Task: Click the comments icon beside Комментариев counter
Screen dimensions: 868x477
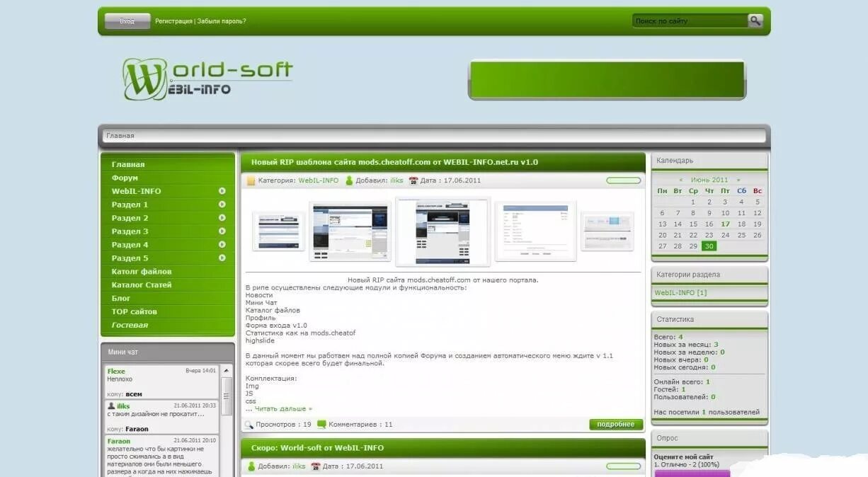Action: (321, 424)
